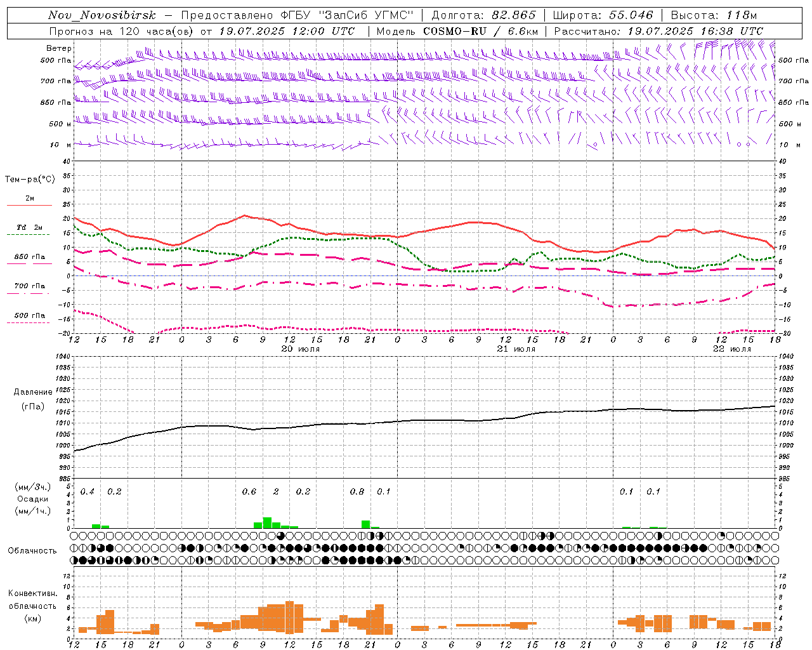Click the 'Ветер' wind section label
The height and width of the screenshot is (650, 812).
(x=59, y=48)
